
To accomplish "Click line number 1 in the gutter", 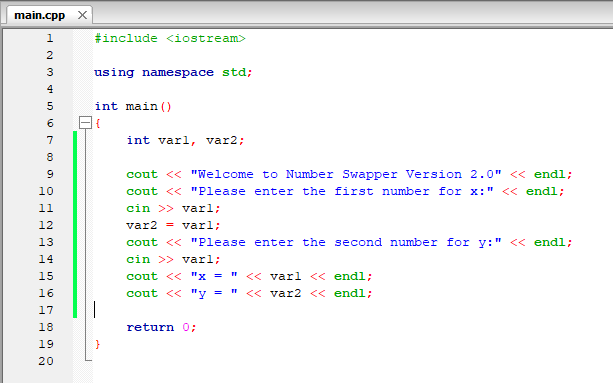I will (x=50, y=38).
